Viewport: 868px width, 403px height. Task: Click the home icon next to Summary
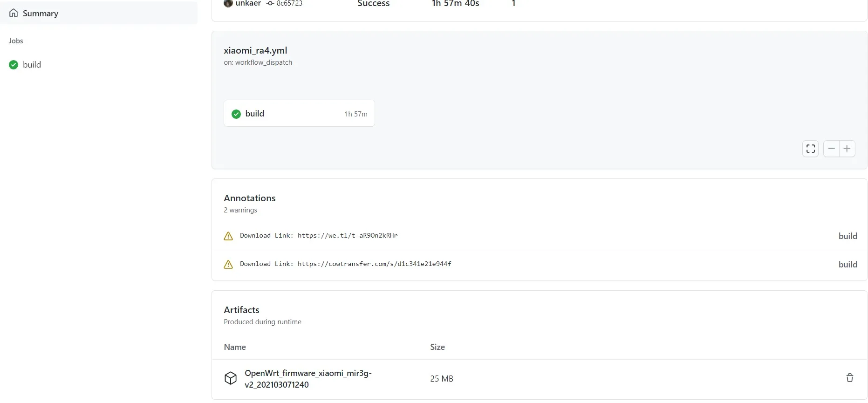[x=14, y=13]
